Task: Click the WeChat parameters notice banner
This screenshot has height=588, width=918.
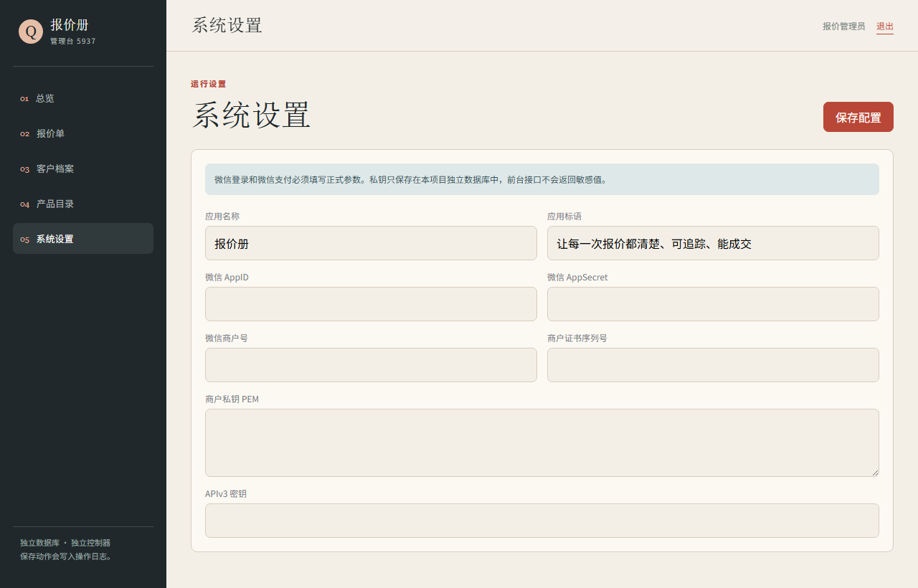Action: [x=542, y=179]
